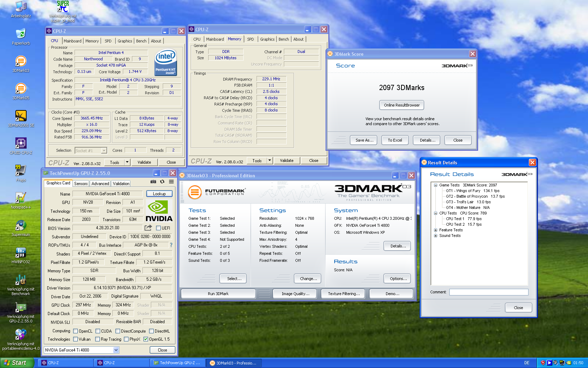Click Texture Filtering... button in 3DMark03
This screenshot has height=368, width=588.
click(344, 294)
